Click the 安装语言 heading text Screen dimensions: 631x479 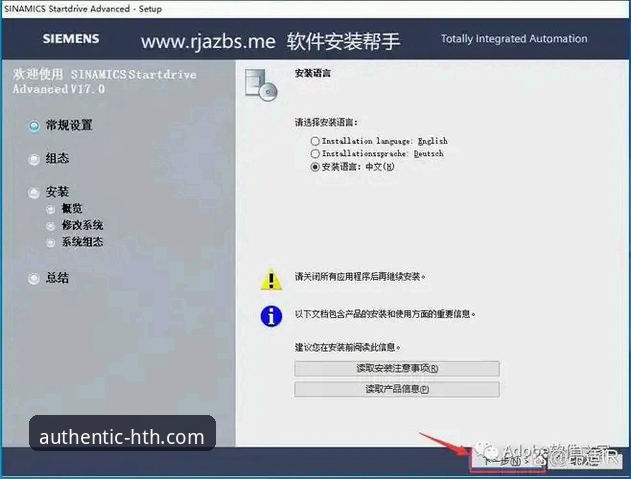point(313,73)
